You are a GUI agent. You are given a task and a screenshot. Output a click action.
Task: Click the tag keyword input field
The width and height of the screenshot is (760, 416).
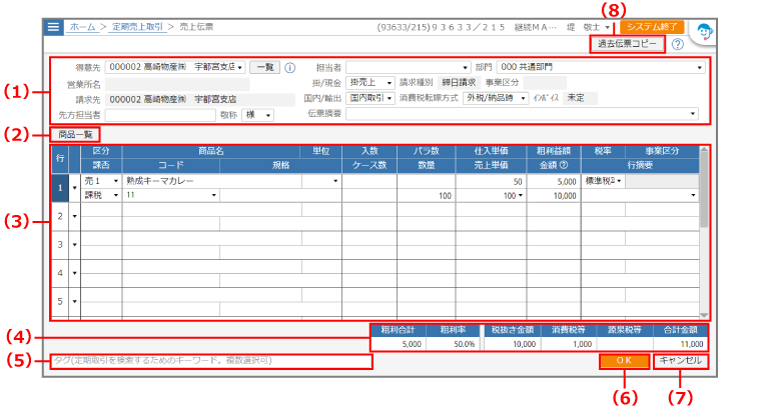click(211, 361)
